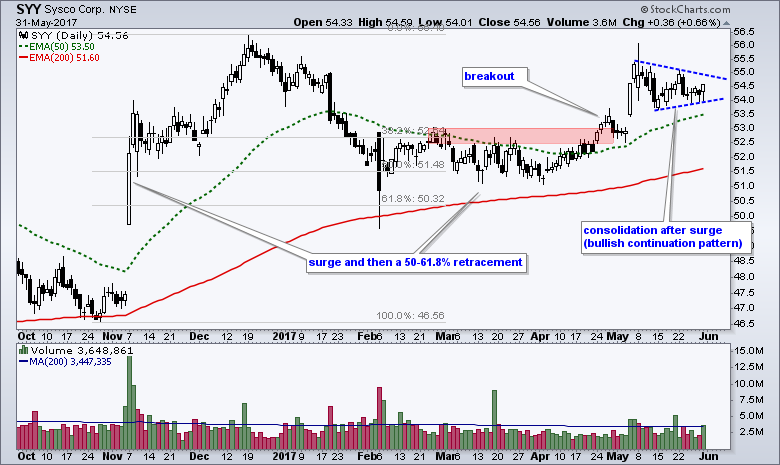Click the Jun label on the price chart date axis

click(x=709, y=336)
